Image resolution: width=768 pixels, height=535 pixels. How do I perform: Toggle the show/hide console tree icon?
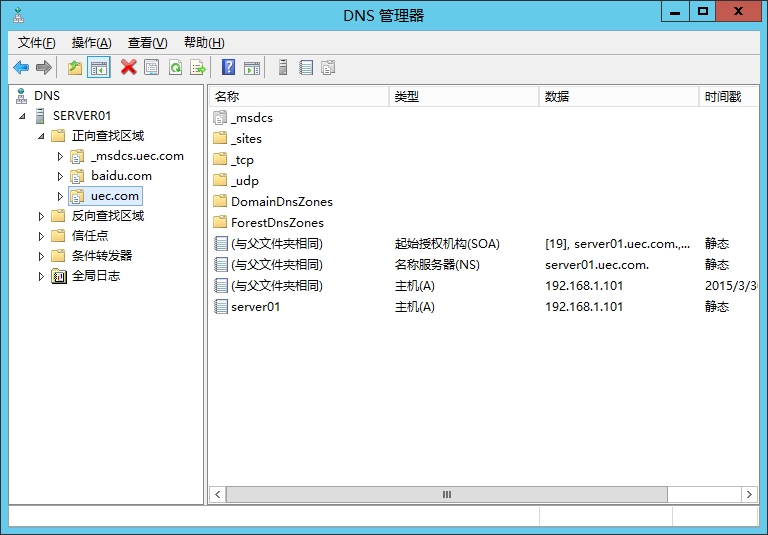pyautogui.click(x=98, y=67)
